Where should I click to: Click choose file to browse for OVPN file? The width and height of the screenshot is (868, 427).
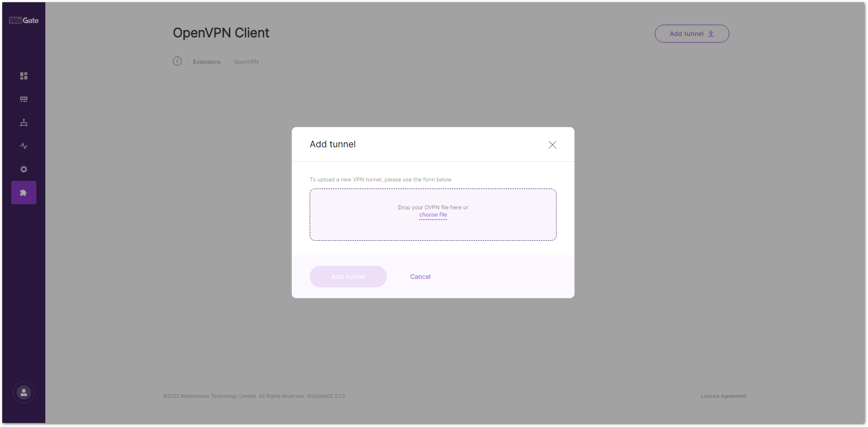pyautogui.click(x=433, y=215)
